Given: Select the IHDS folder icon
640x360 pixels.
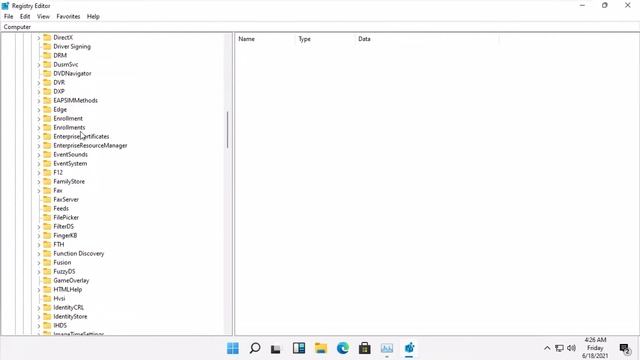Looking at the screenshot, I should (47, 325).
